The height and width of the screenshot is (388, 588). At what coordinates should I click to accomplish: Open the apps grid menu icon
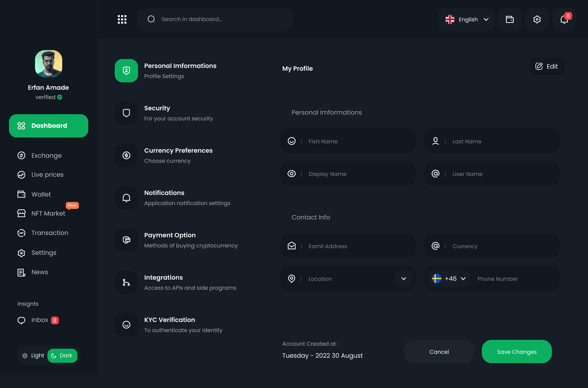(x=122, y=19)
